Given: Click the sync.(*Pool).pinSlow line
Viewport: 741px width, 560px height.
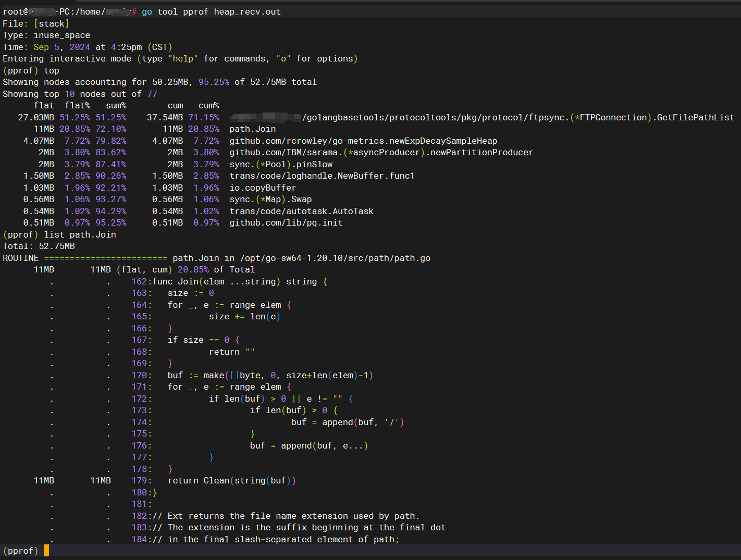Looking at the screenshot, I should (280, 164).
